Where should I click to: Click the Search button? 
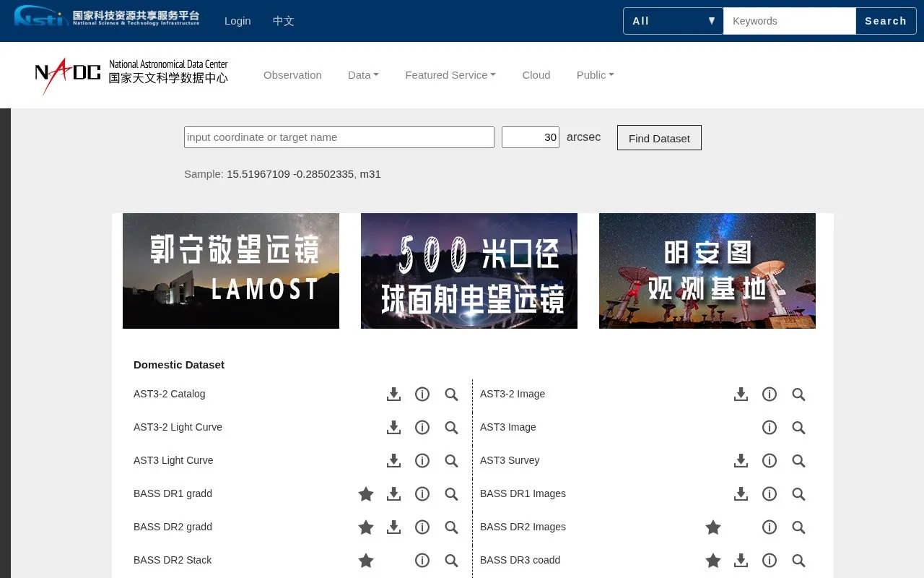(886, 21)
